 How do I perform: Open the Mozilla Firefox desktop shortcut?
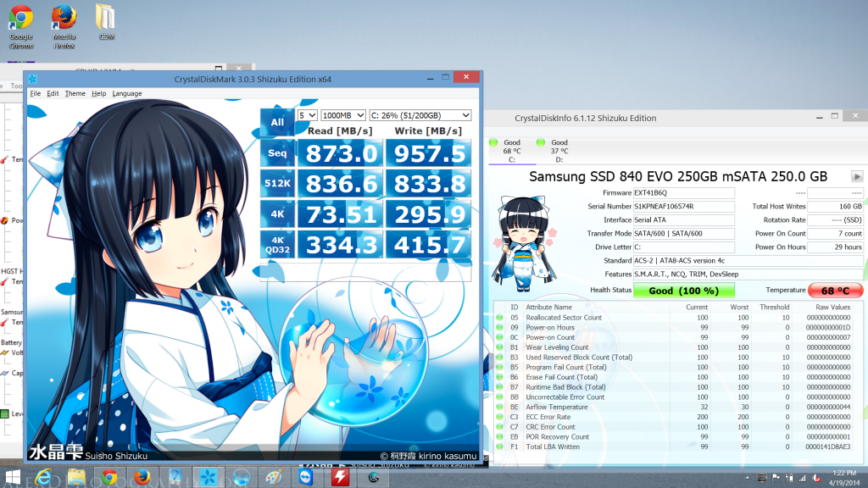[64, 26]
